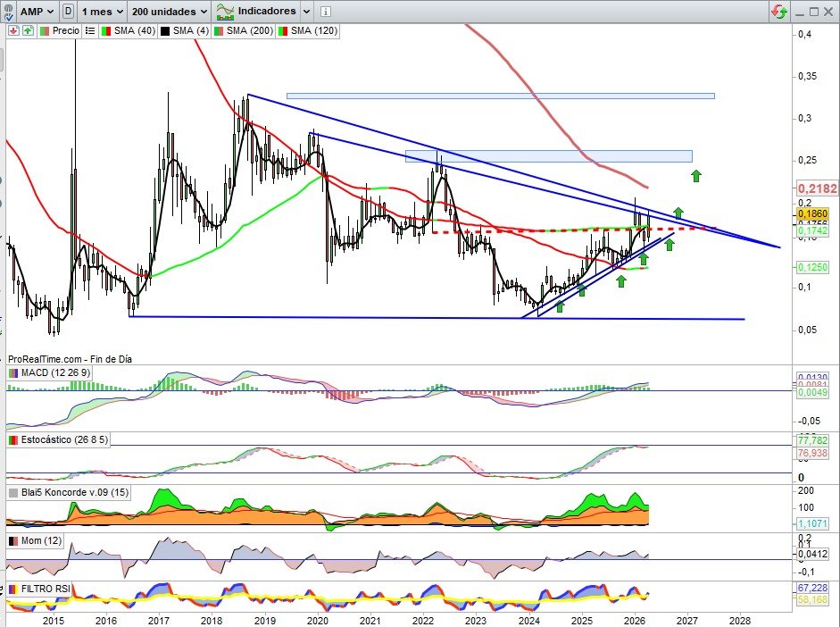Click the Precio color swatch
The image size is (840, 627).
coord(44,31)
